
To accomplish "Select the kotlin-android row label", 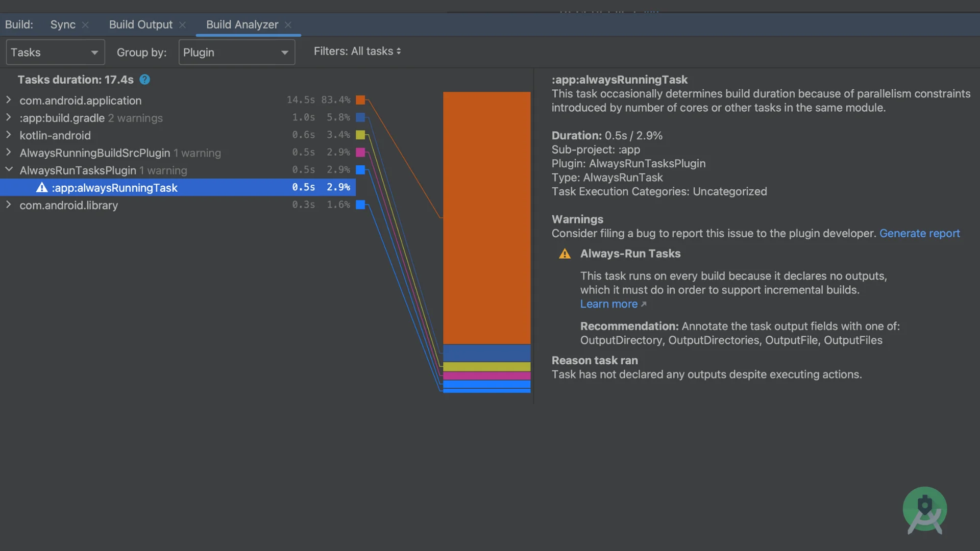I will pyautogui.click(x=55, y=135).
